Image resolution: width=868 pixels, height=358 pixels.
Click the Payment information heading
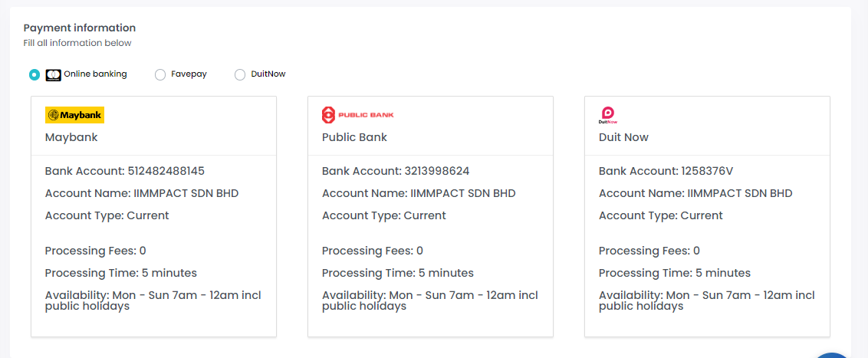[x=80, y=28]
